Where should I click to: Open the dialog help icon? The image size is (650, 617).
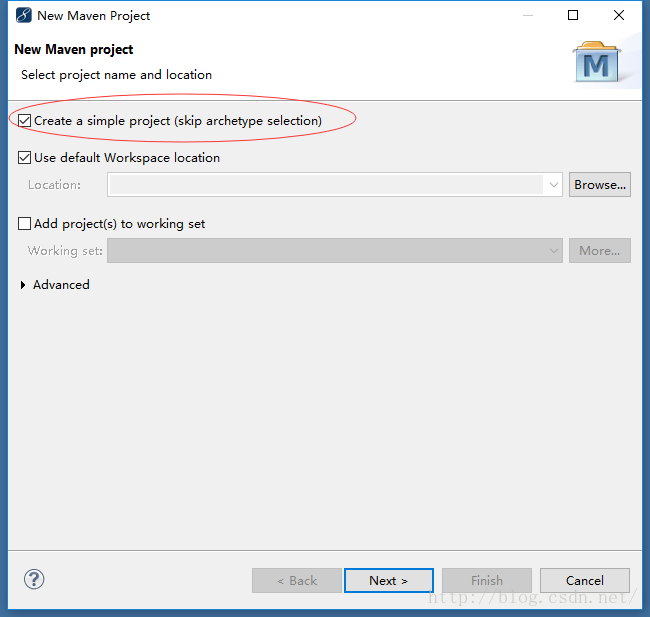(34, 580)
